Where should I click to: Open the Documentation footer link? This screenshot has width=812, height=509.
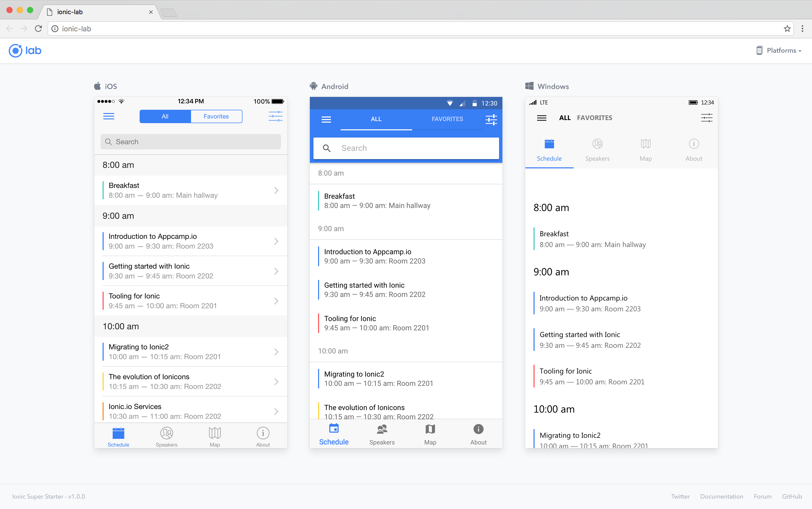point(721,496)
